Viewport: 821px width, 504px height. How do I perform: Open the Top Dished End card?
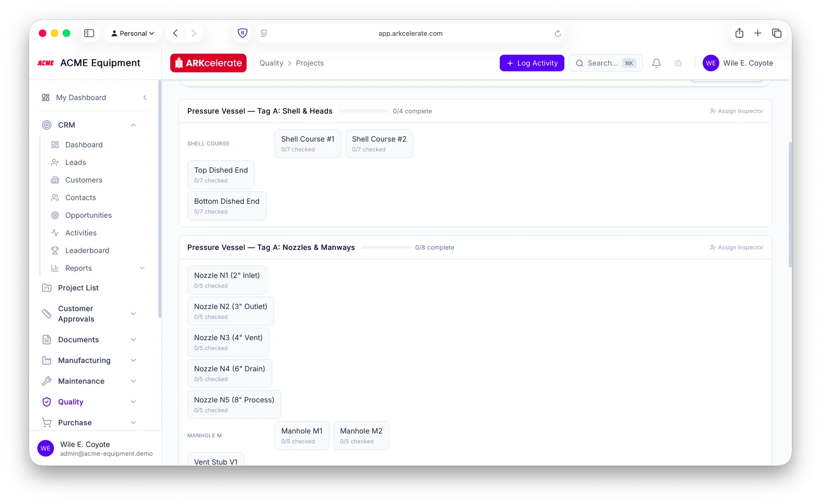tap(221, 175)
